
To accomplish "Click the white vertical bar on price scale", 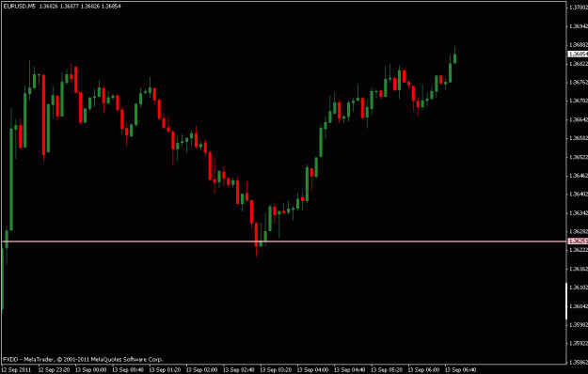I will [x=566, y=301].
